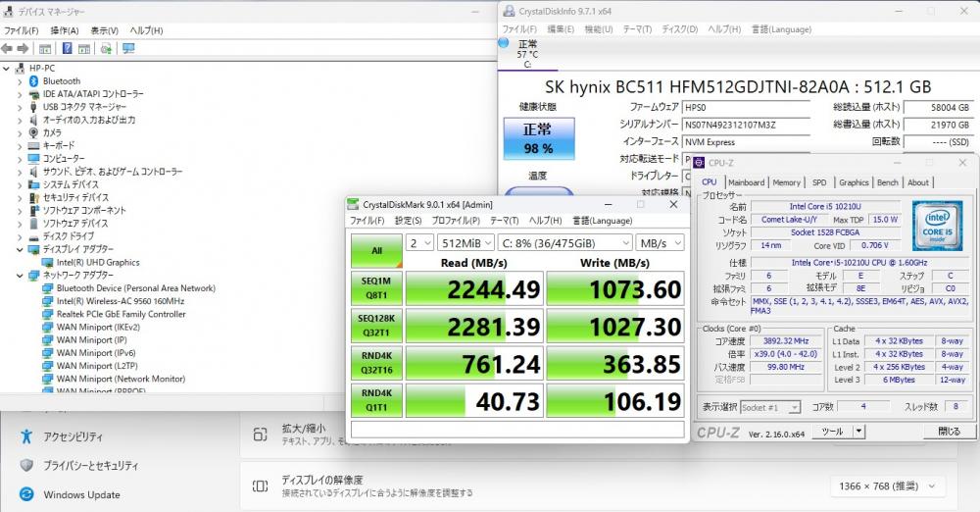Click the blue help icon in Device Manager toolbar
The image size is (980, 512).
pyautogui.click(x=68, y=48)
